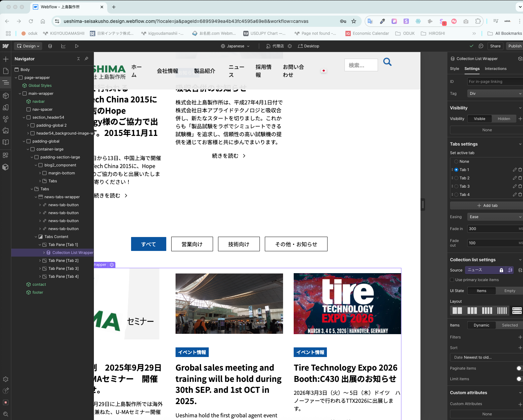This screenshot has width=523, height=420.
Task: Switch to the Interactions tab
Action: [495, 69]
